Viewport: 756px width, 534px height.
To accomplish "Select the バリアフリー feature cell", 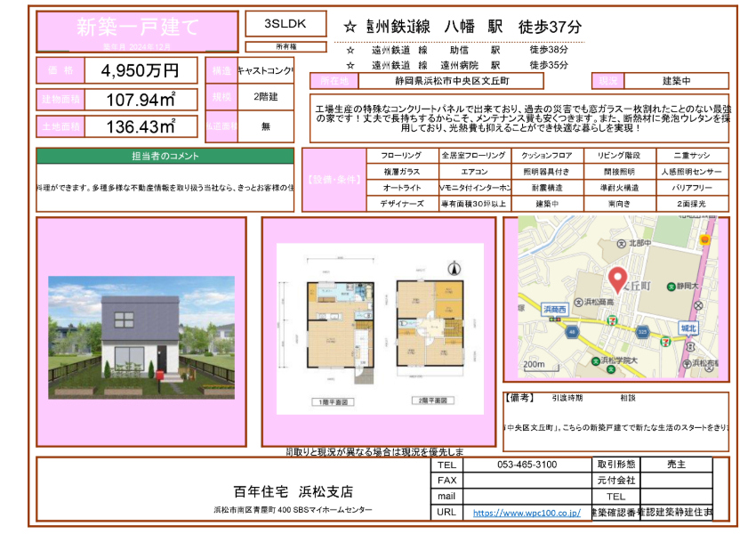I will pos(692,187).
